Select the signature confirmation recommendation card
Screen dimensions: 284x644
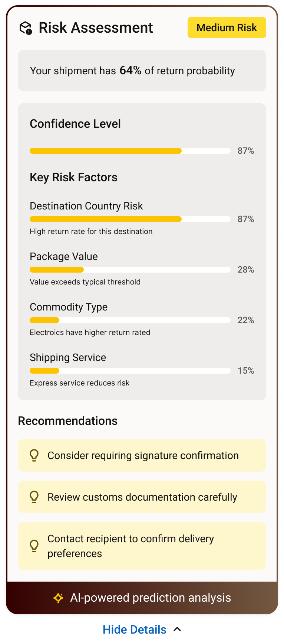(142, 455)
